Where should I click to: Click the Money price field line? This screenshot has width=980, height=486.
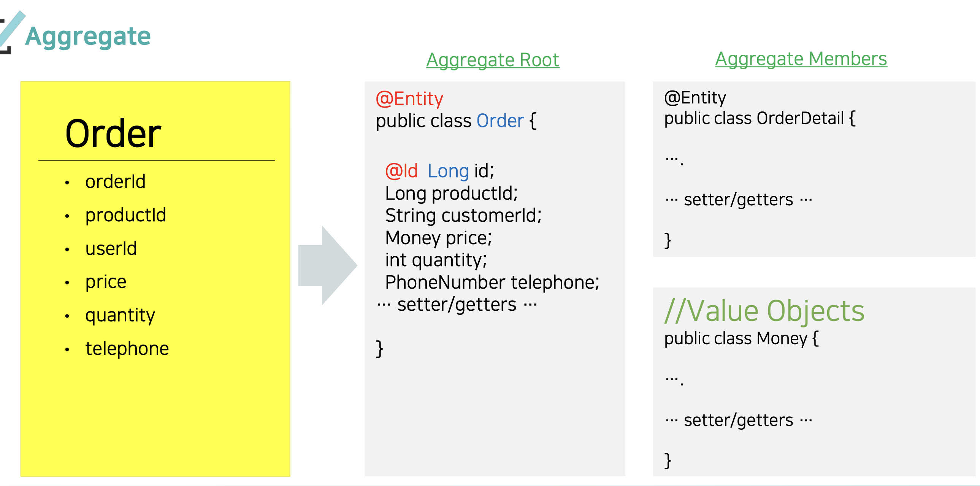[x=438, y=238]
